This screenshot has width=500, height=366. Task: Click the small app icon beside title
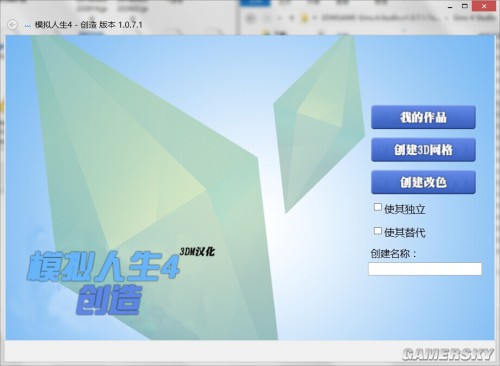28,26
